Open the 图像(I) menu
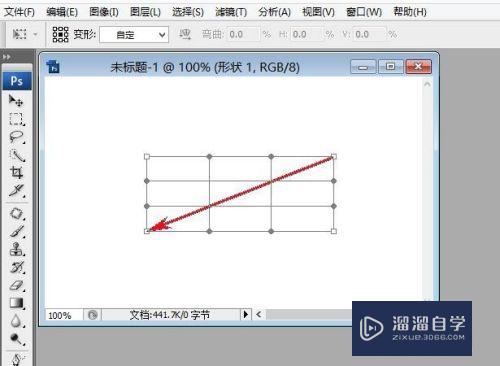The height and width of the screenshot is (366, 500). coord(104,12)
